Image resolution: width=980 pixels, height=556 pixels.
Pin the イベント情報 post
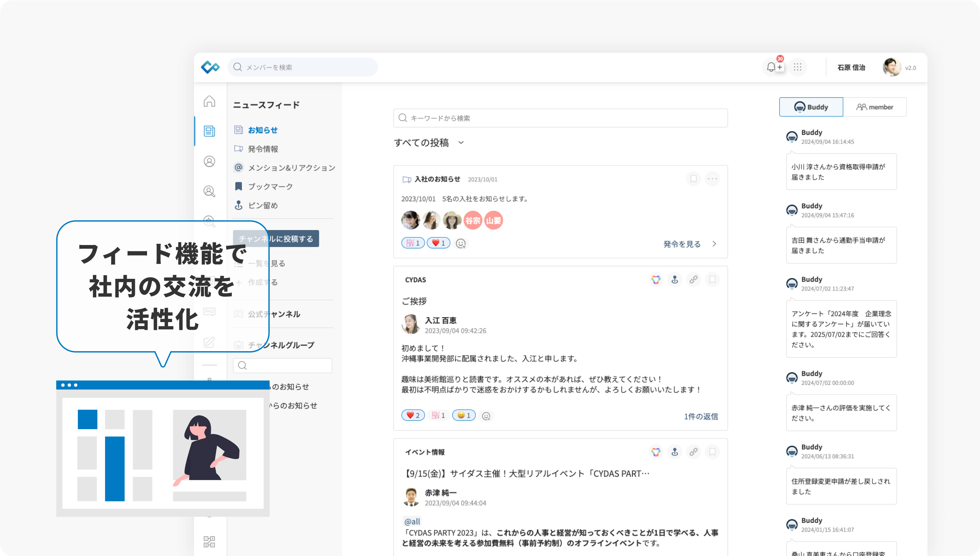(x=675, y=452)
